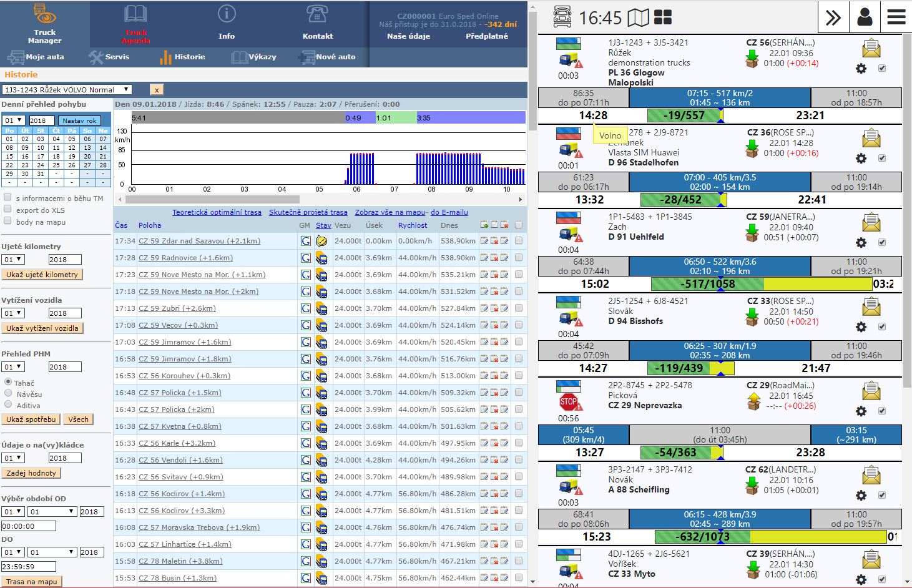Click the delete note icon in 17:28 row
This screenshot has height=588, width=912.
point(494,258)
